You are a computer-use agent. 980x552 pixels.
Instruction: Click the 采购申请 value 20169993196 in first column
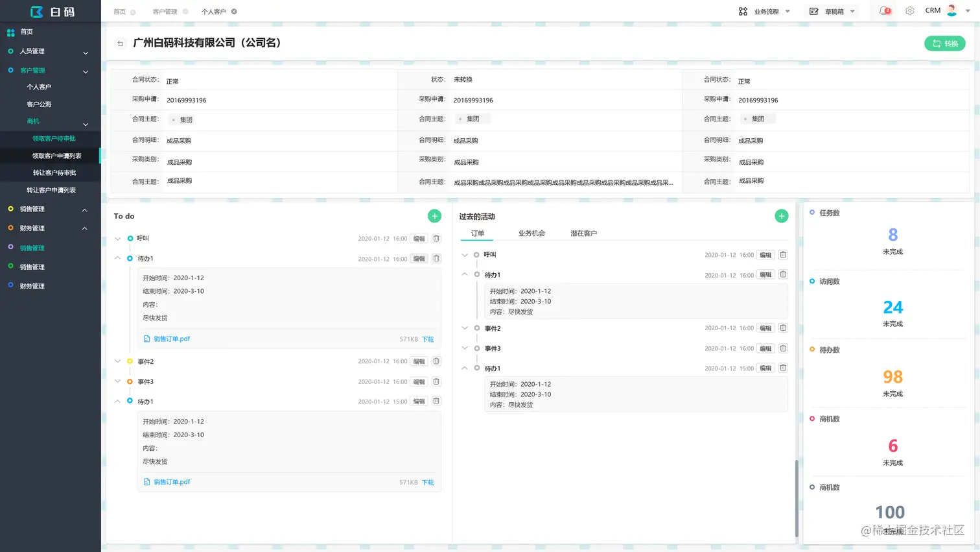coord(187,101)
